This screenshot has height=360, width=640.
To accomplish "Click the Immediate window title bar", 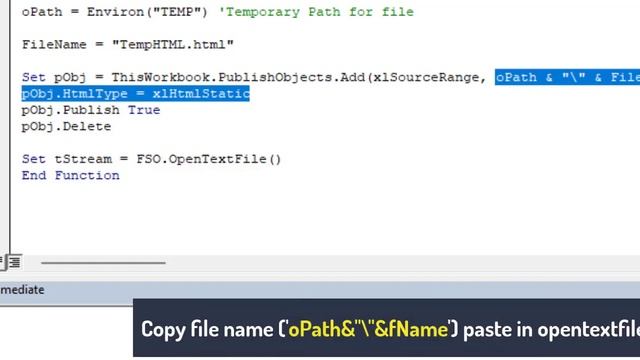I will [x=320, y=290].
